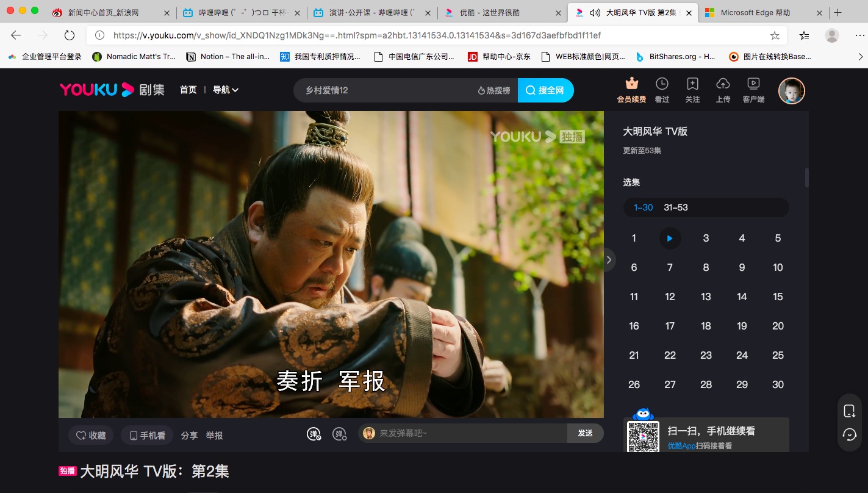The image size is (868, 493).
Task: Open 关注 follow icon
Action: 692,90
